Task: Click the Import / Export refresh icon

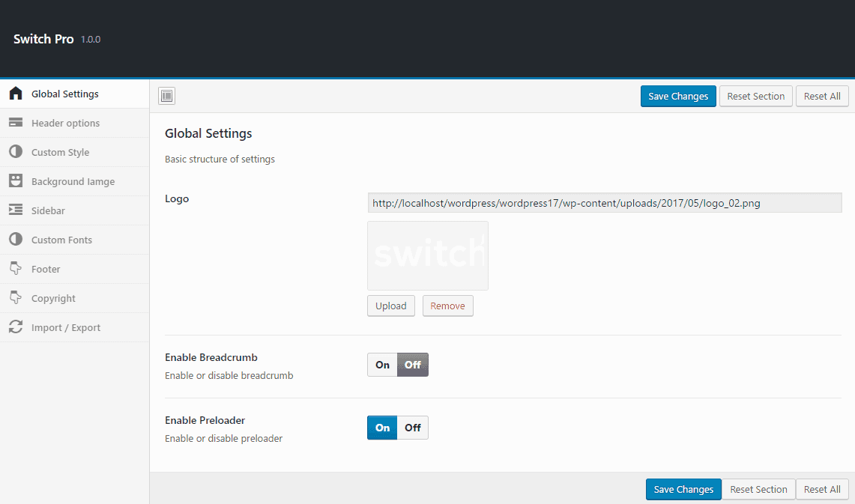Action: [15, 327]
